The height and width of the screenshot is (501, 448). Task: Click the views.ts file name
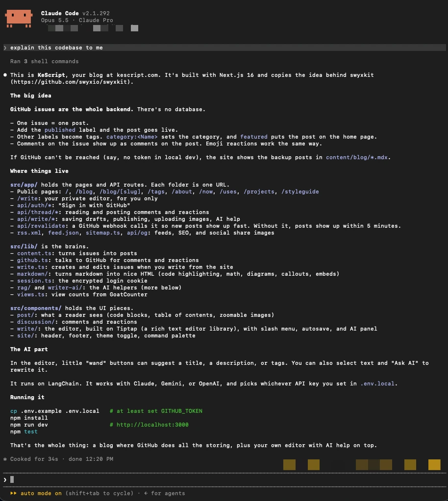click(x=31, y=295)
